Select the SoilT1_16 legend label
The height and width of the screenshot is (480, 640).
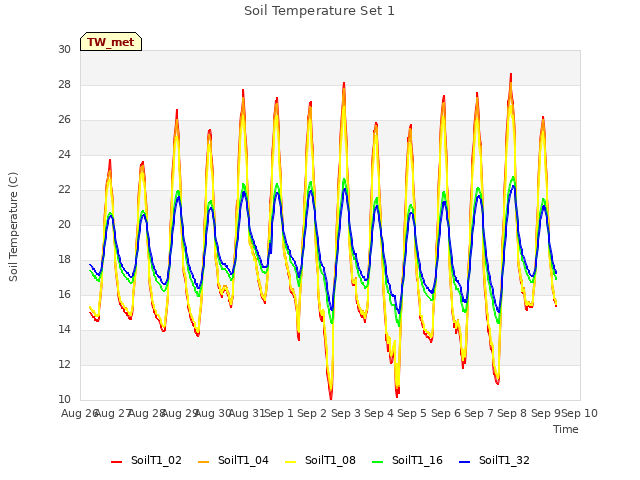click(417, 460)
